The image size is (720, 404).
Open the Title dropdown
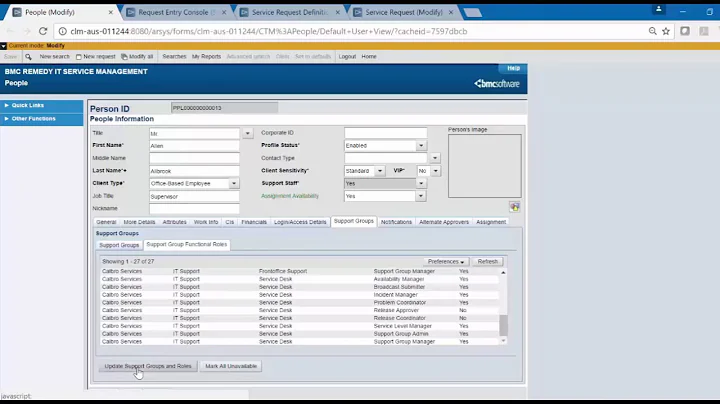point(248,133)
